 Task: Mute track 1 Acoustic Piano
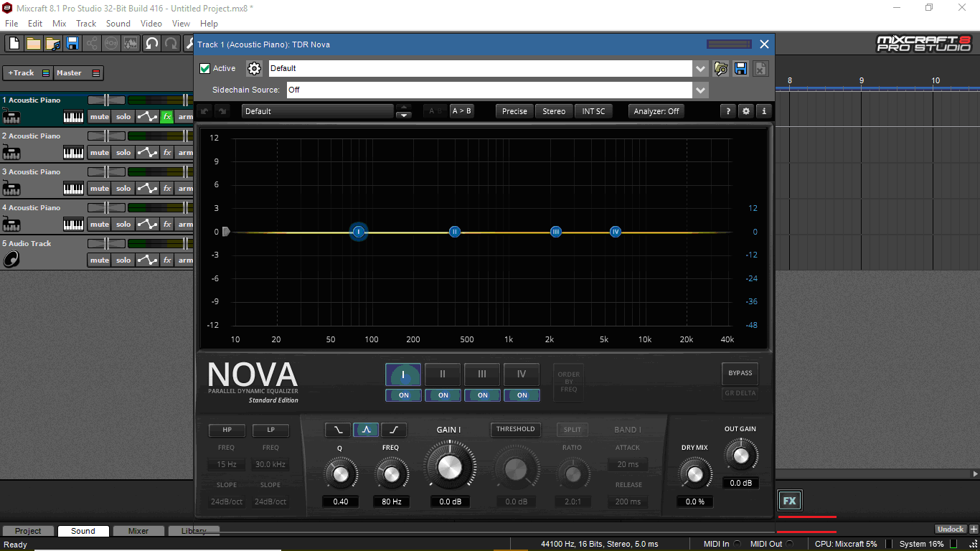click(100, 117)
